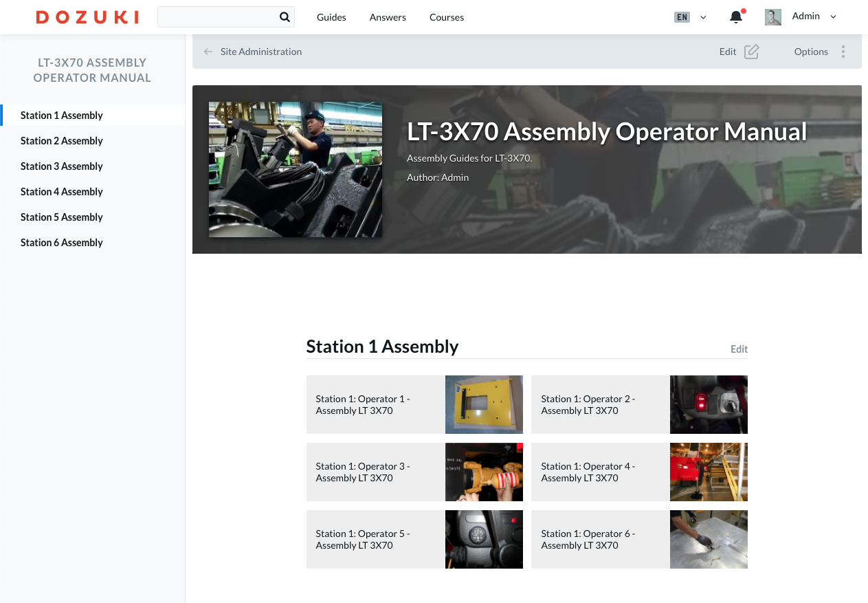Click the Operator 3 guide thumbnail image
This screenshot has height=603, width=868.
pyautogui.click(x=484, y=472)
